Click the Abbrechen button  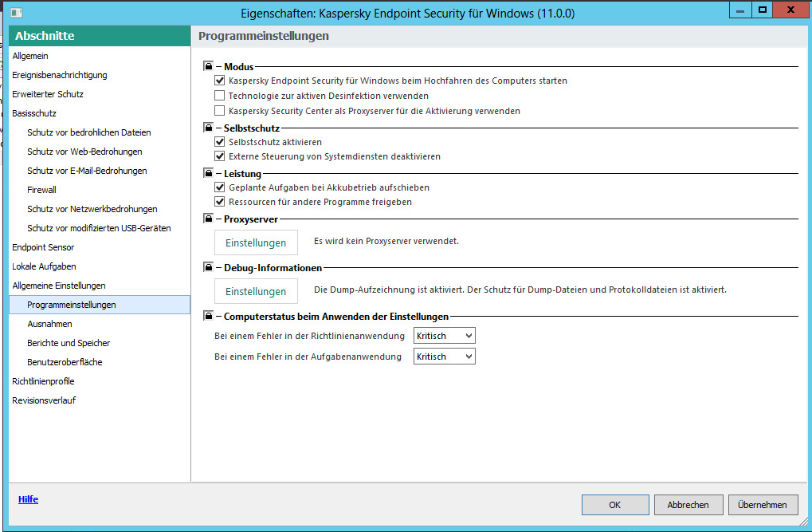[x=688, y=505]
